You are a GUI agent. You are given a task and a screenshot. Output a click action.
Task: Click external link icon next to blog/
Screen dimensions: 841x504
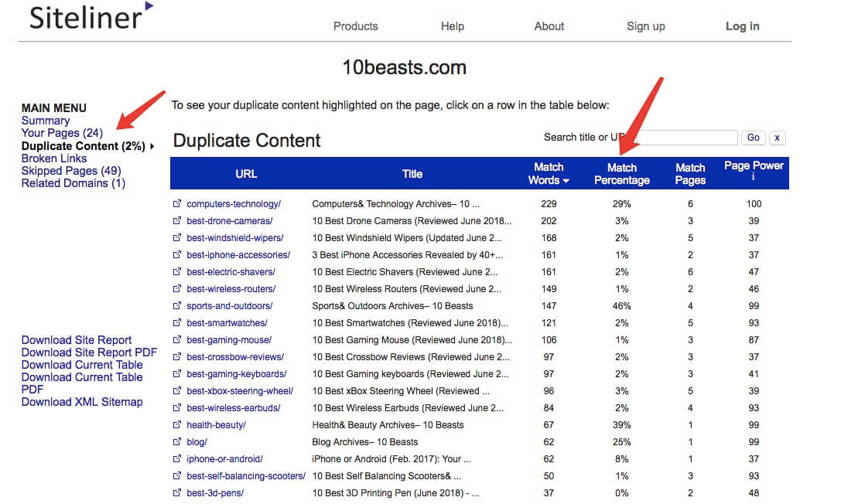(176, 442)
